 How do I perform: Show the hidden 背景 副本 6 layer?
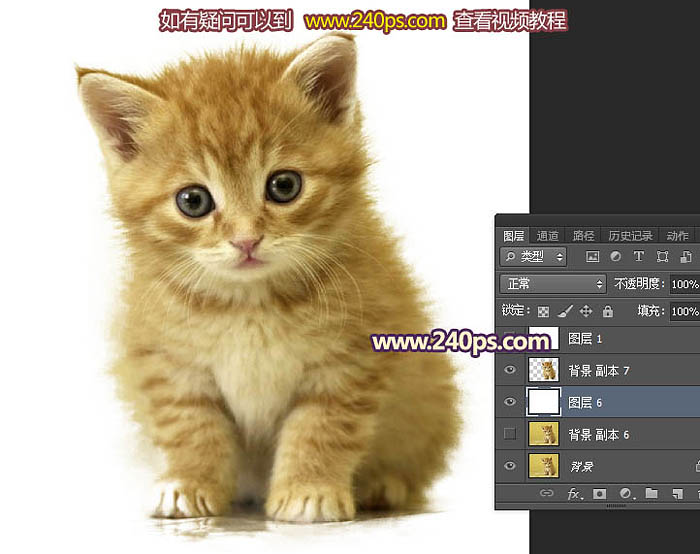point(510,433)
